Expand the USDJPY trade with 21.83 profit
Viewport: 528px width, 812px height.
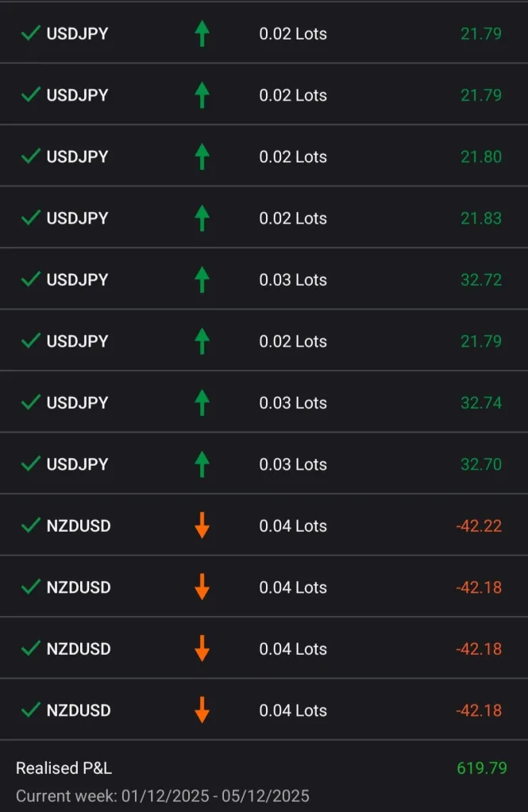tap(77, 218)
